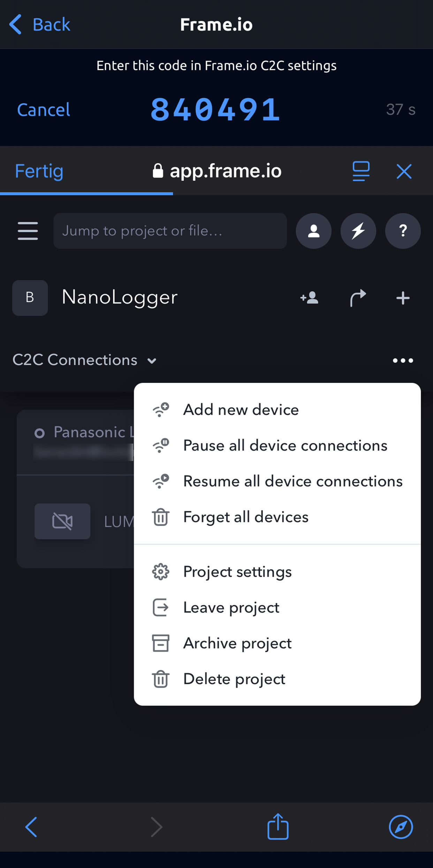Open the hamburger navigation menu
The width and height of the screenshot is (433, 868).
[x=28, y=231]
